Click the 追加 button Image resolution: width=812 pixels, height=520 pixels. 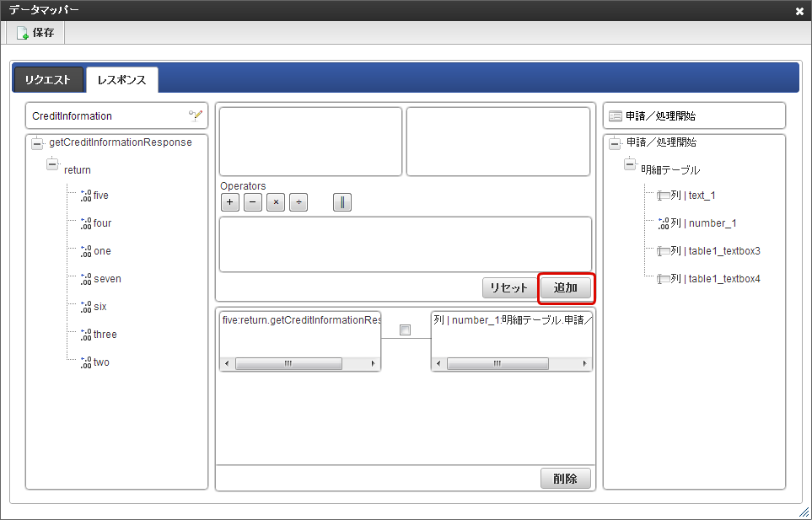point(566,288)
